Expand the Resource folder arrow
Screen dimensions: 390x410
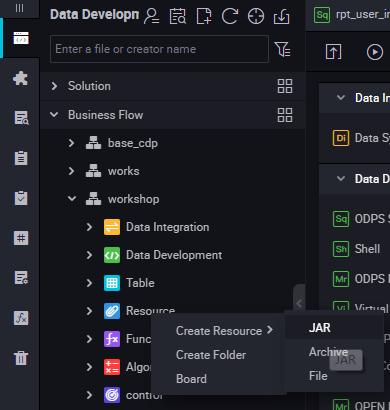pyautogui.click(x=89, y=311)
